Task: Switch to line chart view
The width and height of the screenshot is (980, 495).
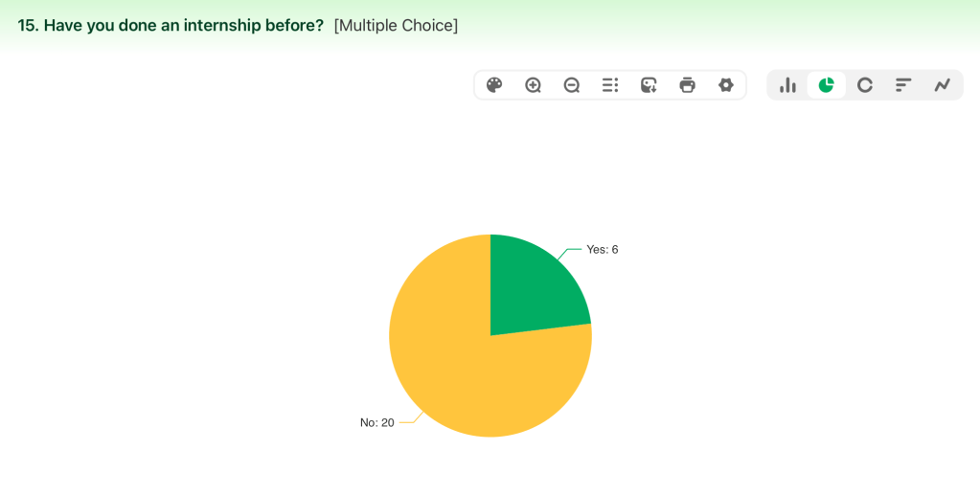Action: pyautogui.click(x=943, y=85)
